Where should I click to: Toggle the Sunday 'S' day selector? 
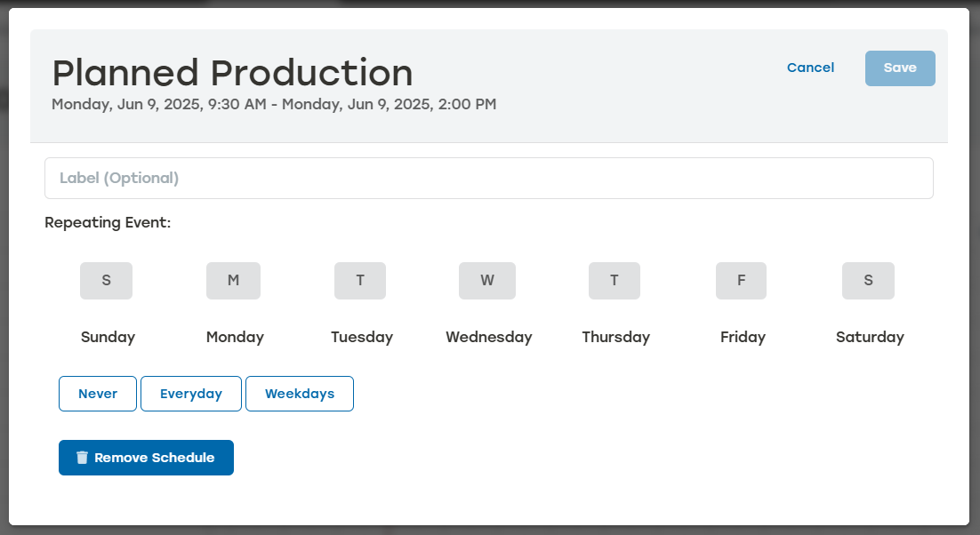tap(106, 280)
